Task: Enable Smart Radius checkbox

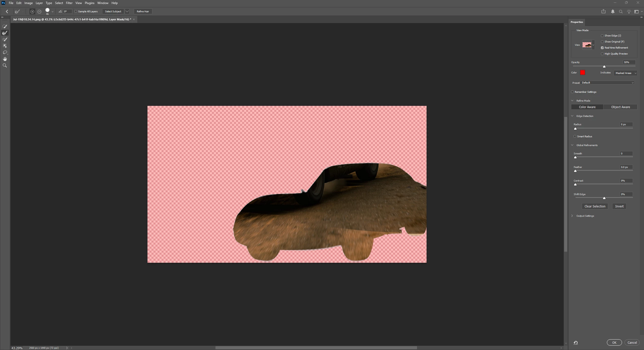Action: [x=575, y=136]
